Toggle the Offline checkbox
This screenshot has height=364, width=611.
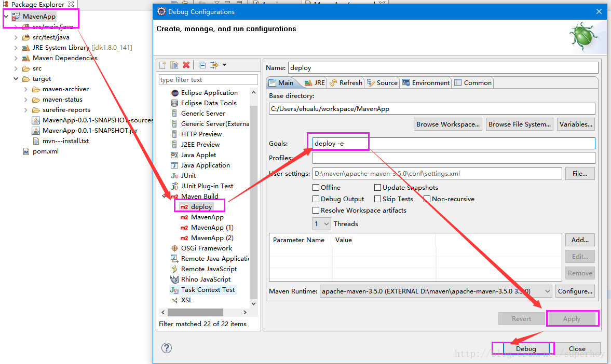coord(316,188)
